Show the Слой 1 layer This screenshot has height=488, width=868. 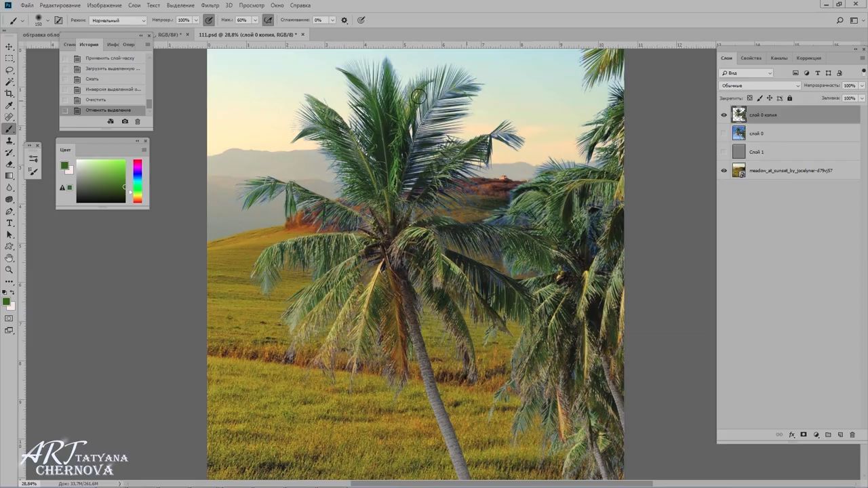724,152
